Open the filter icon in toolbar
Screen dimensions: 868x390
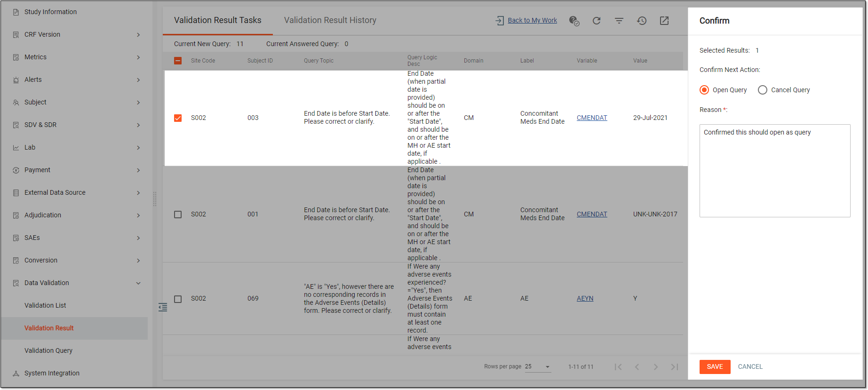(x=619, y=21)
